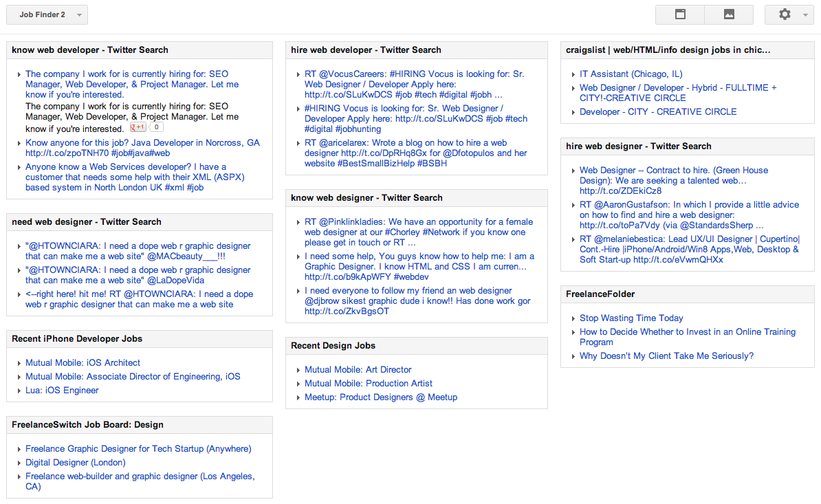The image size is (821, 504).
Task: Open the 'Know anyone for this job? Java Developer' tweet
Action: pyautogui.click(x=142, y=148)
